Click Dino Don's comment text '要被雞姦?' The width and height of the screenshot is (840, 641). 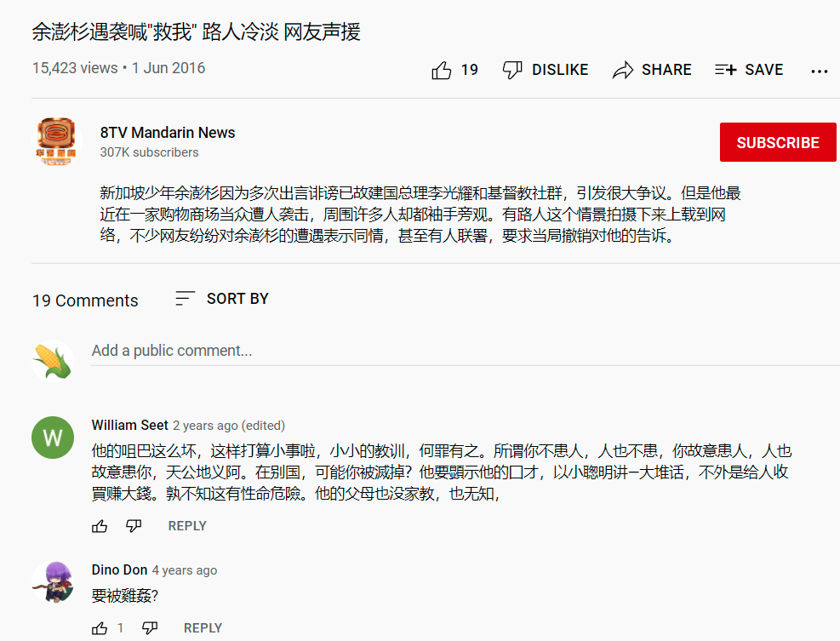(124, 595)
